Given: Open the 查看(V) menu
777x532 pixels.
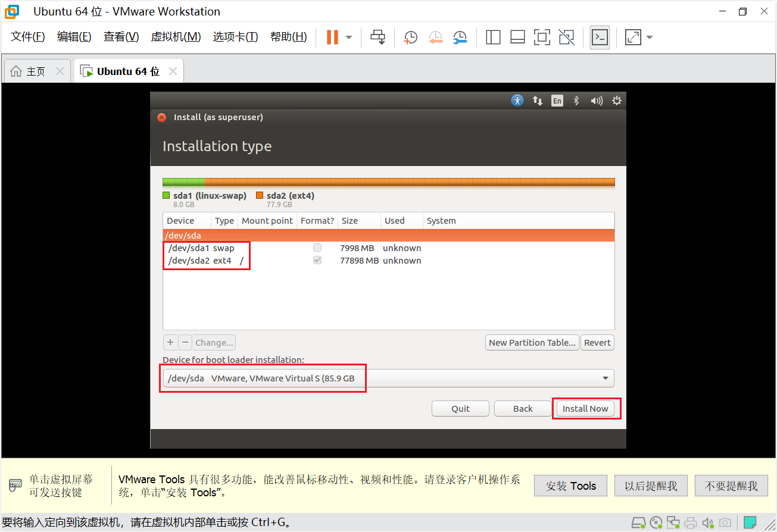Looking at the screenshot, I should pos(121,37).
